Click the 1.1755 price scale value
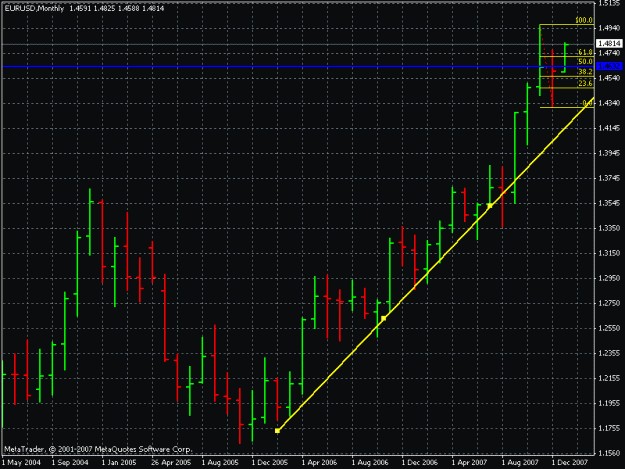Image resolution: width=625 pixels, height=469 pixels. 609,428
